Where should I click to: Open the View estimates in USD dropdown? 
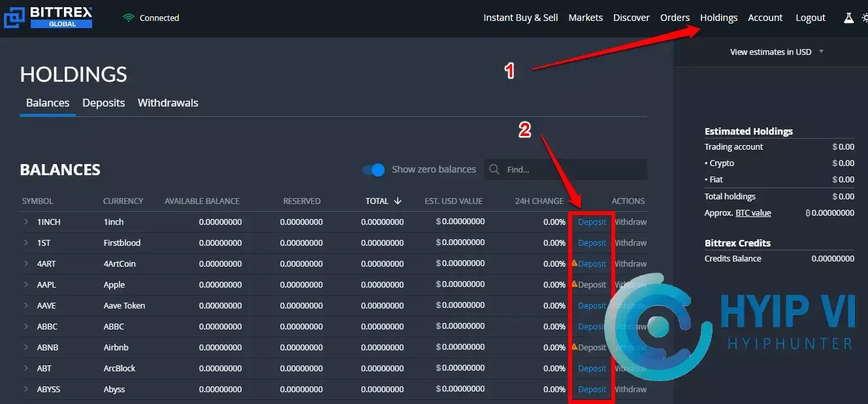(x=777, y=52)
